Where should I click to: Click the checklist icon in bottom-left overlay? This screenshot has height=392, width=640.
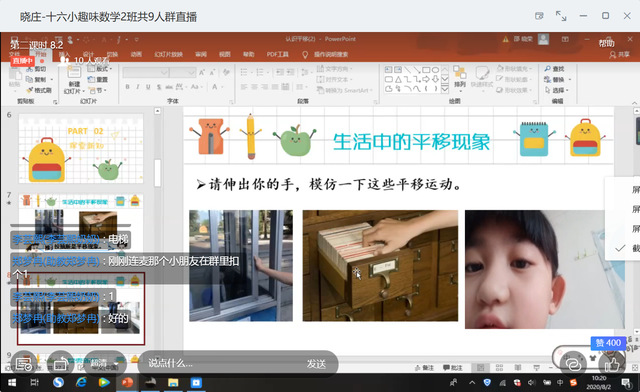click(x=23, y=363)
